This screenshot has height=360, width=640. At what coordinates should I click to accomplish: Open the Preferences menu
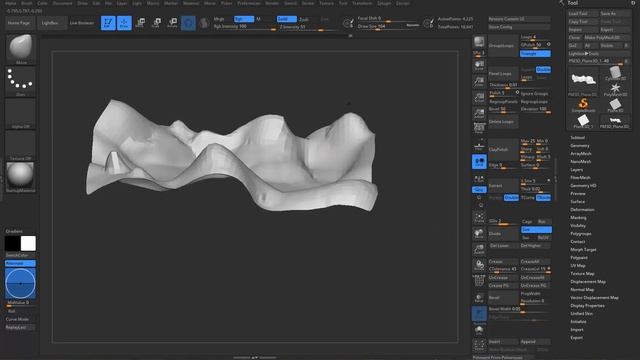click(x=249, y=3)
